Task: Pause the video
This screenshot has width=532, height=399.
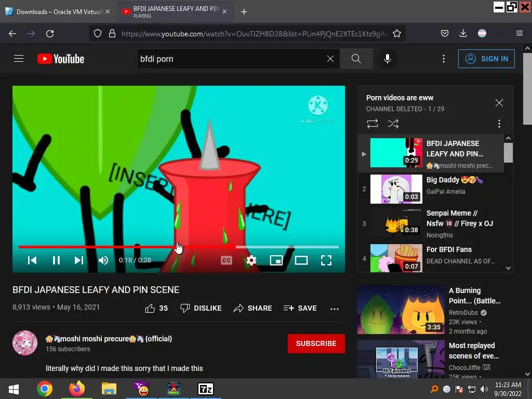Action: [56, 260]
